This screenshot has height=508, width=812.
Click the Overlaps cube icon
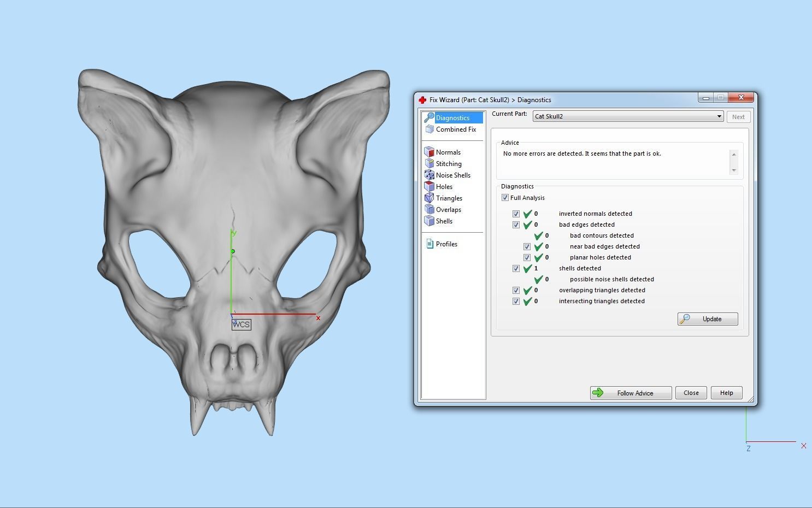coord(429,209)
